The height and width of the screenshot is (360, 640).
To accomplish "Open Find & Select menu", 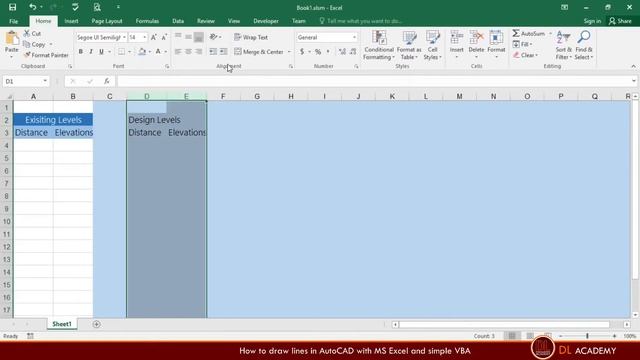I will tap(584, 45).
